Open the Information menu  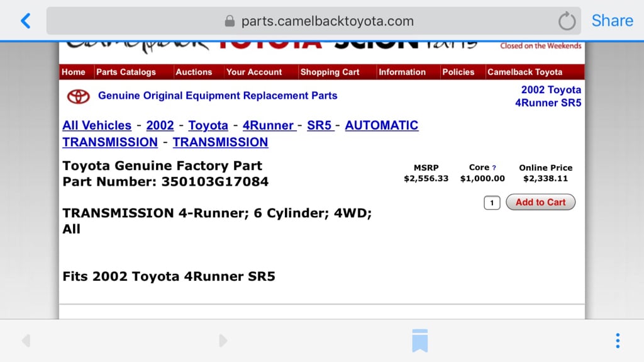pyautogui.click(x=402, y=72)
